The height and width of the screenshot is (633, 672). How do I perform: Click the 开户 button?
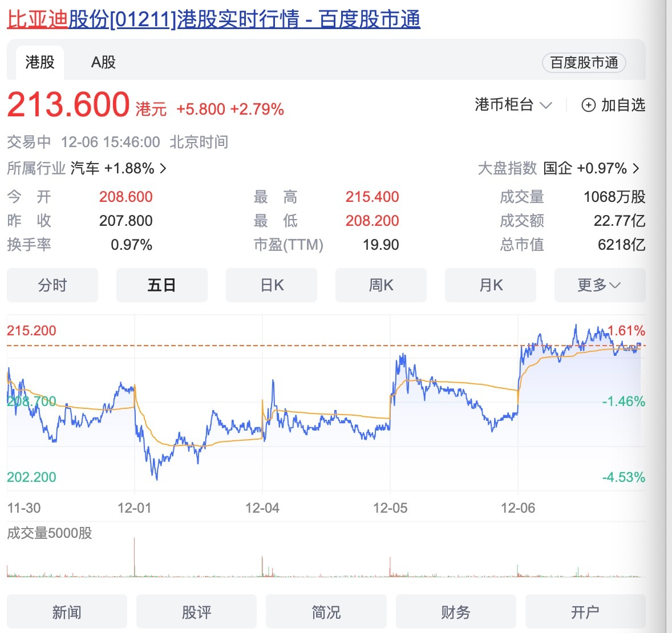585,611
